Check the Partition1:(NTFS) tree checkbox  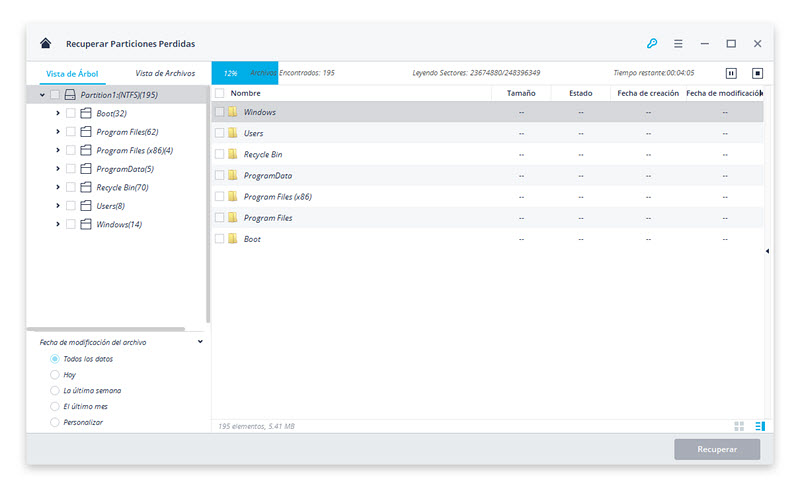(x=55, y=95)
